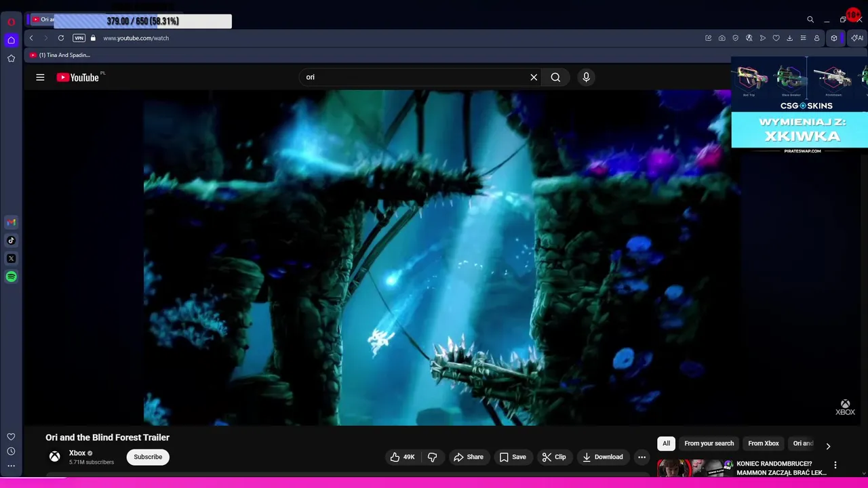Screen dimensions: 868x488
Task: Go back to previous page
Action: [x=31, y=38]
